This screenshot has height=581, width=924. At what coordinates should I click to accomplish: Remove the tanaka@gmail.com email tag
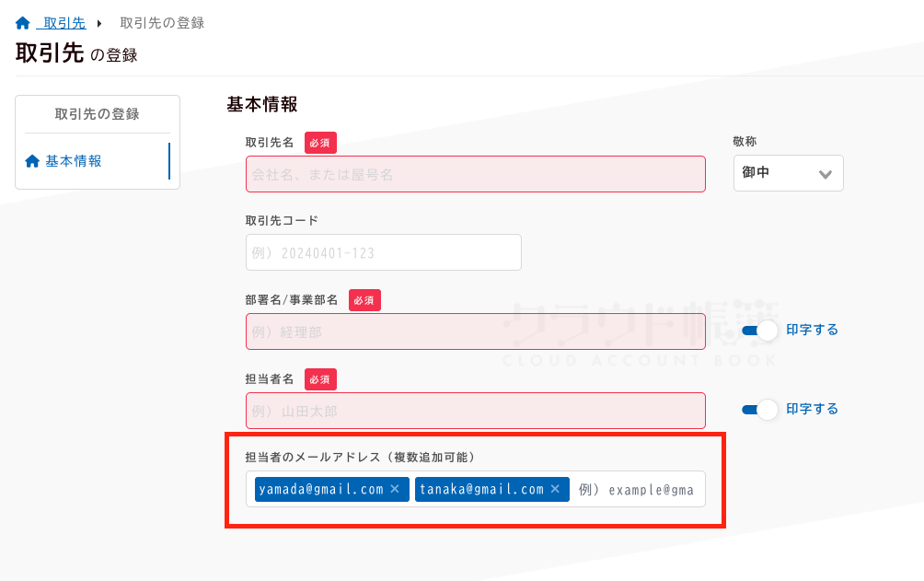pyautogui.click(x=555, y=489)
